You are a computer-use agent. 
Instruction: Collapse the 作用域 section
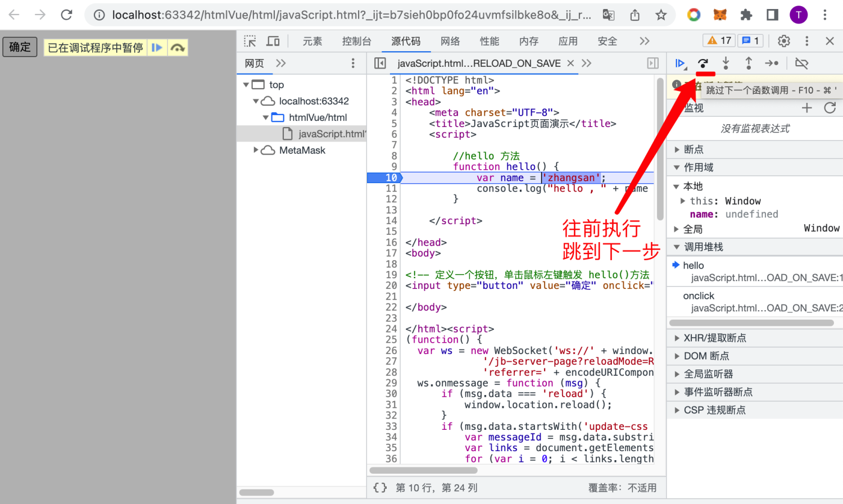click(677, 167)
